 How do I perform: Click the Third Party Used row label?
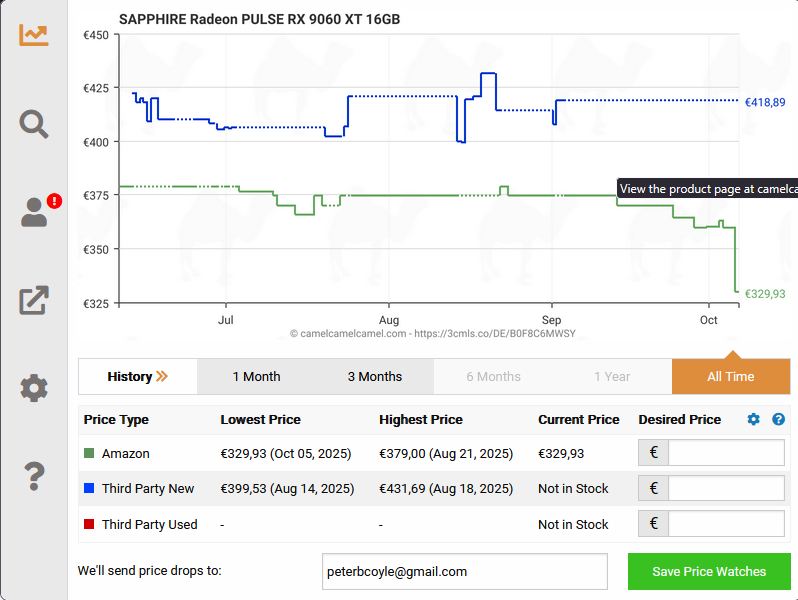[x=150, y=524]
